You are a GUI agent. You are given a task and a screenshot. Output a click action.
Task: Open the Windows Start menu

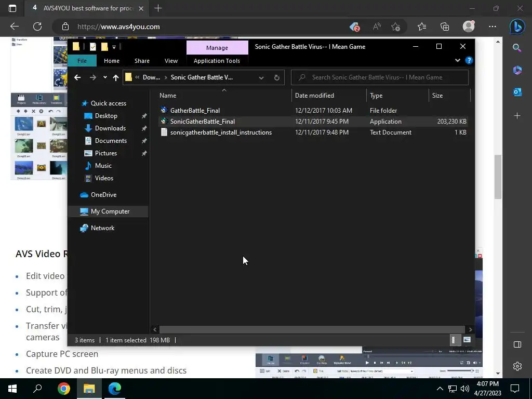pos(12,388)
